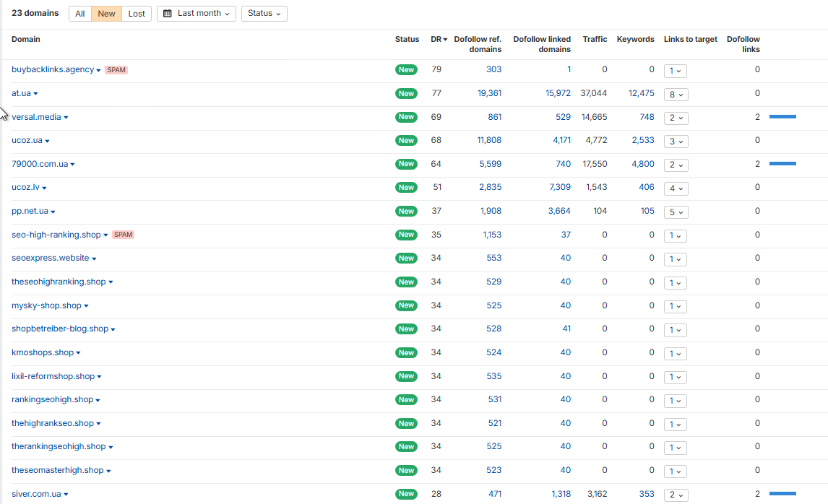Click New status badge for ucoz.lv
The height and width of the screenshot is (504, 828).
point(406,187)
